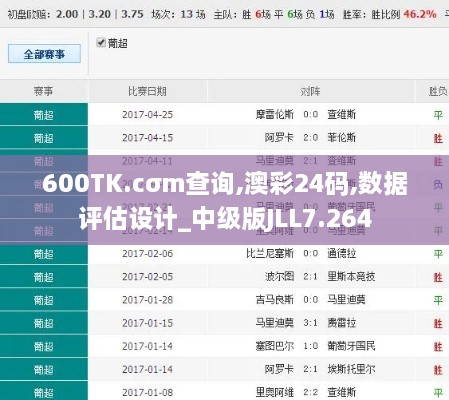Click the 2:2 score in 里奥阿维 row

coord(311,392)
